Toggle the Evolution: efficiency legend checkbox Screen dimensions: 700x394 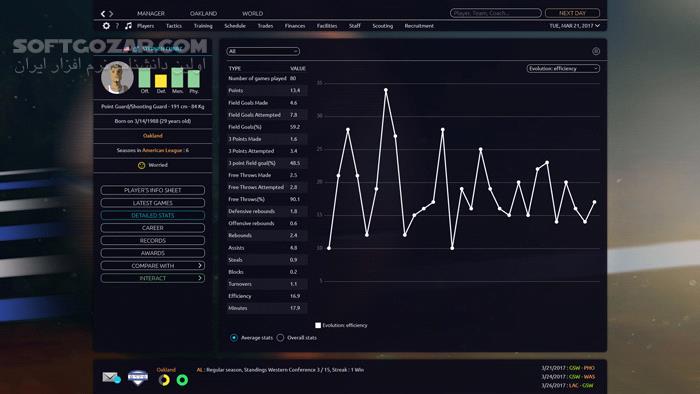point(318,325)
